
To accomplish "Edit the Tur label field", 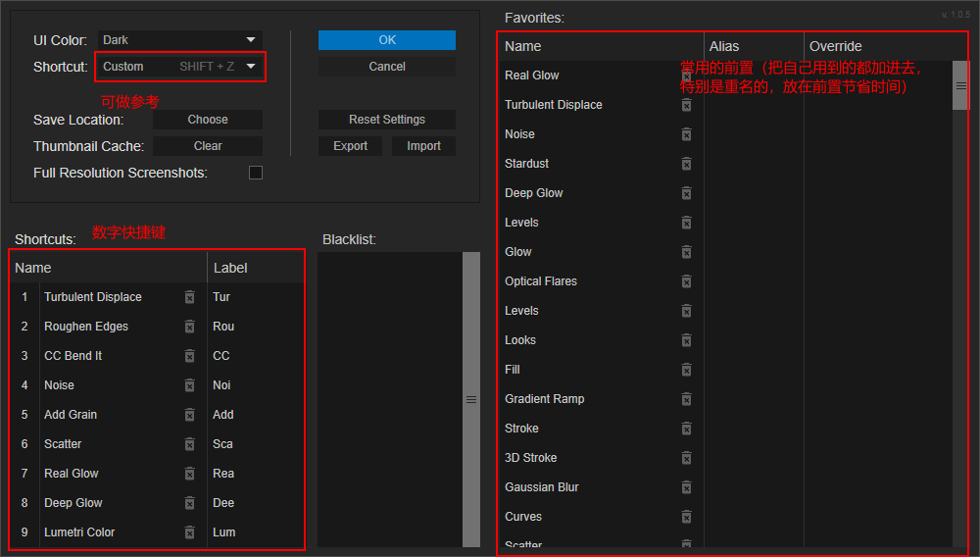I will click(256, 297).
